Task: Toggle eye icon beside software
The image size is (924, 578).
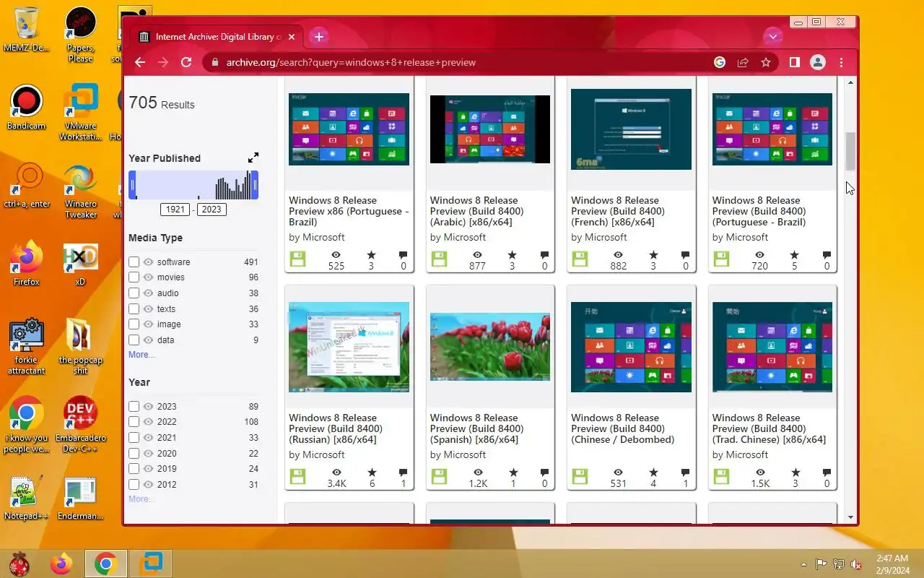Action: 149,262
